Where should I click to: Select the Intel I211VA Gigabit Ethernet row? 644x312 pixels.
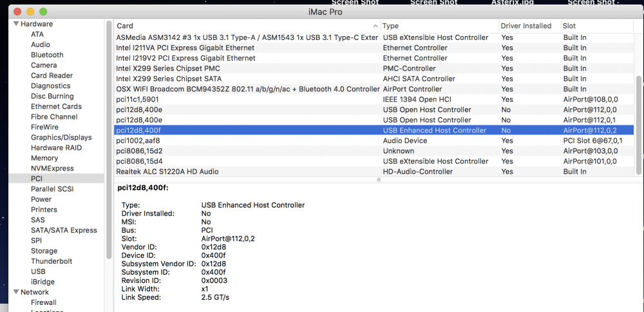click(374, 48)
